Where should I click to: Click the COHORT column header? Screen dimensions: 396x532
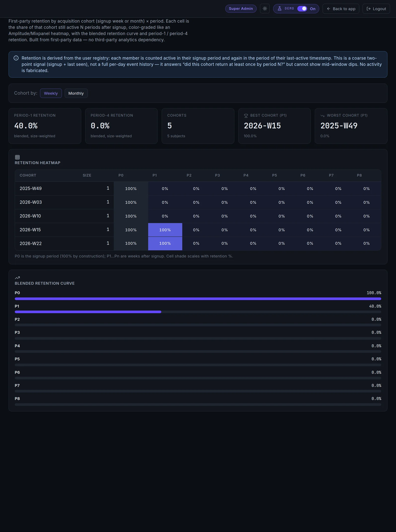(x=28, y=175)
